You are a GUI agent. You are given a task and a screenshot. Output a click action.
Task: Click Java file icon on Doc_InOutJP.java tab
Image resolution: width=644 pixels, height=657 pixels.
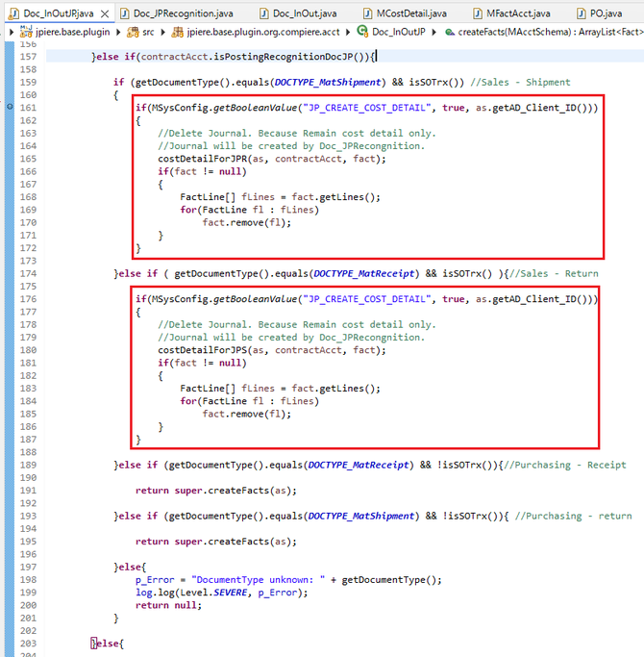point(14,13)
